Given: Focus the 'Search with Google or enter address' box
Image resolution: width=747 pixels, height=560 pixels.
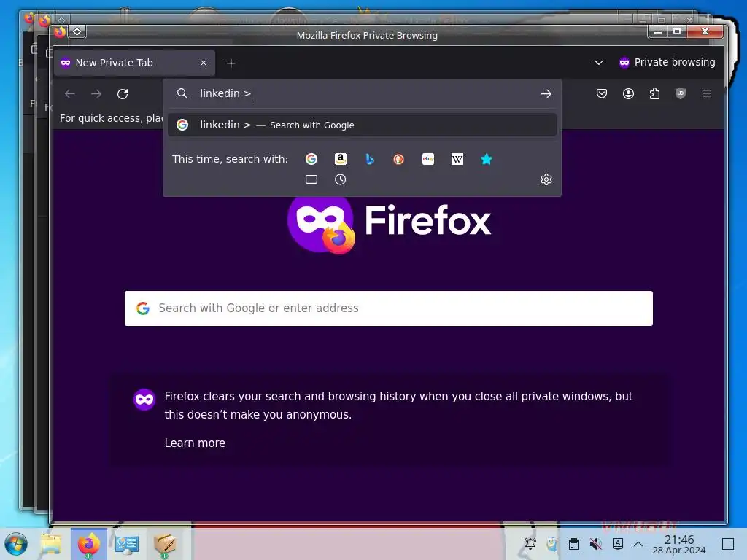Looking at the screenshot, I should (x=388, y=308).
